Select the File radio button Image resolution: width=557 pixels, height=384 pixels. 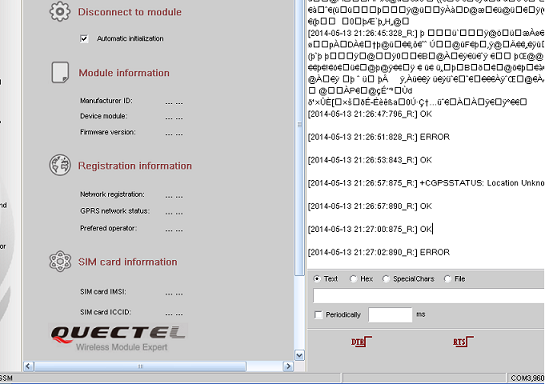pos(447,279)
